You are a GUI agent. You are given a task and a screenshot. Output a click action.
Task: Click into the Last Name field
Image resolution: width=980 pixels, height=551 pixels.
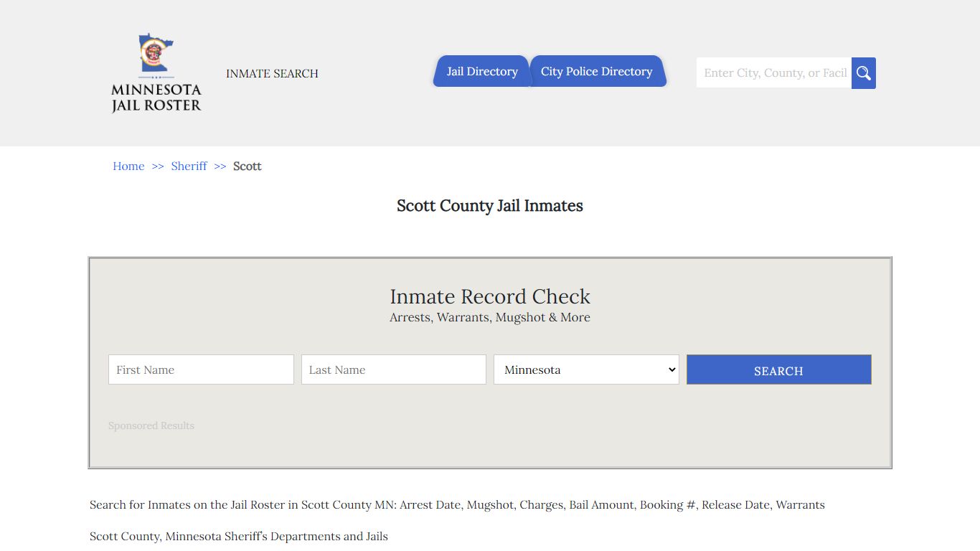(x=393, y=369)
